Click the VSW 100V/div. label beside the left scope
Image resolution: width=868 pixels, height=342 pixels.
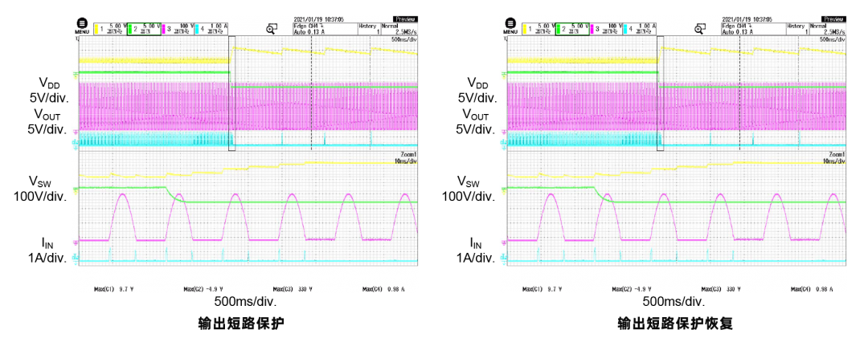(x=41, y=188)
